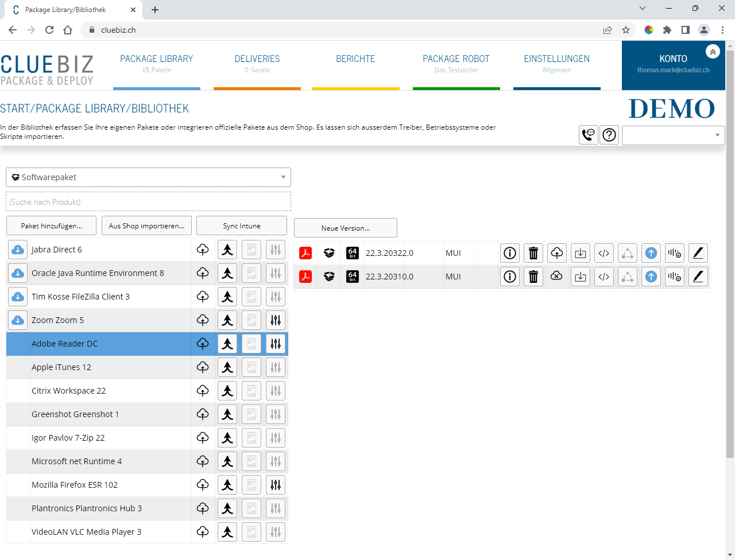The height and width of the screenshot is (560, 735).
Task: Edit version 22.3.20310.0 with pencil icon
Action: [698, 277]
